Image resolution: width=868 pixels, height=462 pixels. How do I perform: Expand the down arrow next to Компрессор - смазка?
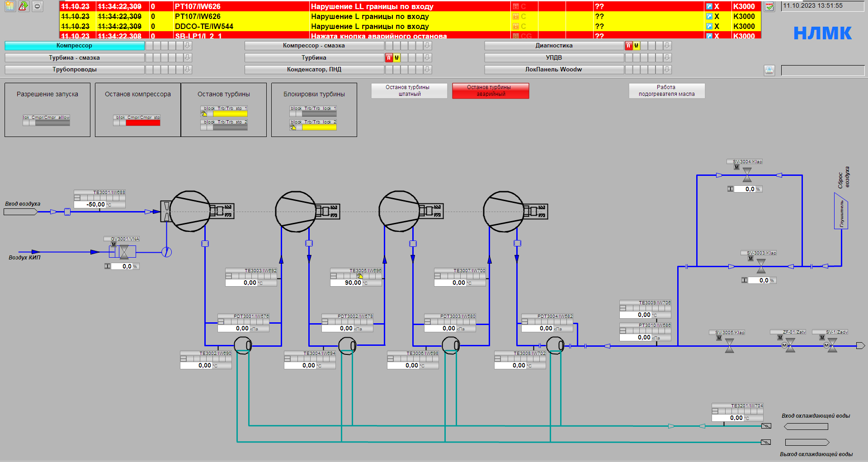point(427,45)
